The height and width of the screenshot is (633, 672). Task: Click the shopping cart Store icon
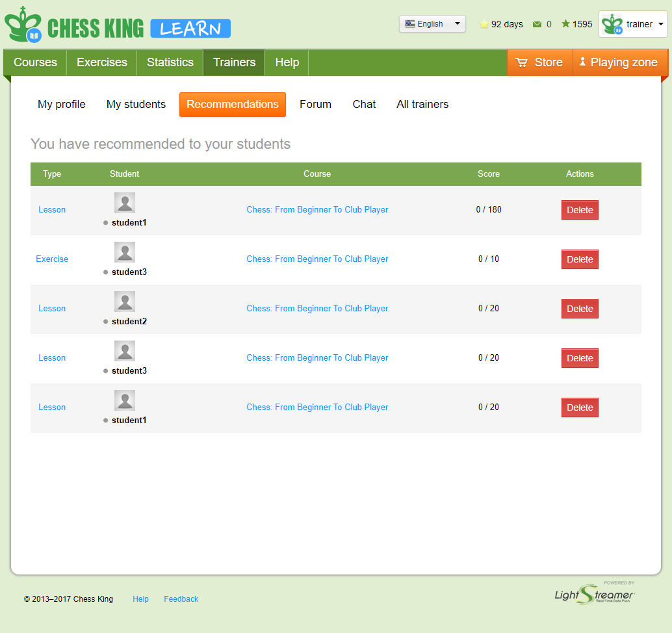pyautogui.click(x=521, y=62)
